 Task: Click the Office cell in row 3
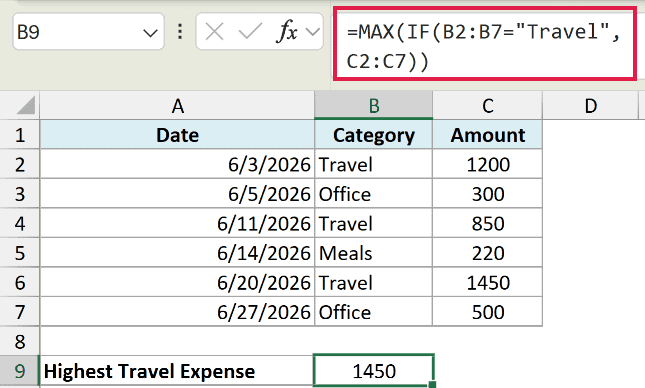[x=374, y=194]
